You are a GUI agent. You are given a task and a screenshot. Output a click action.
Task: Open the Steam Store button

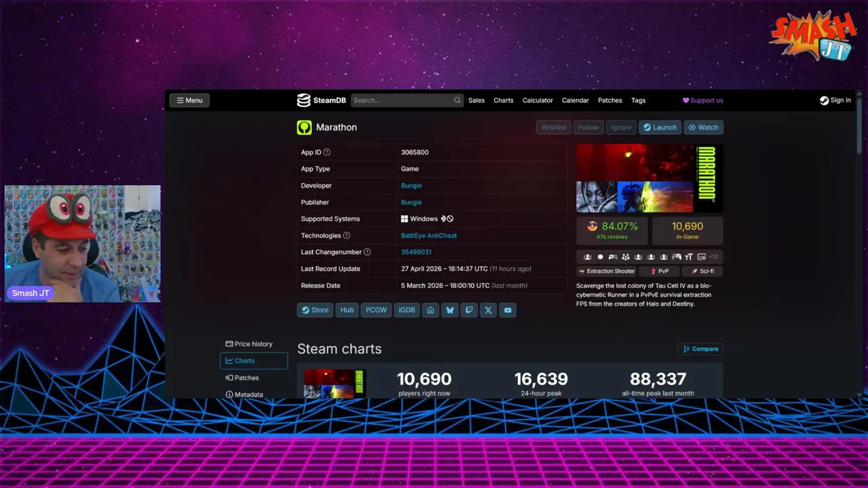(315, 310)
